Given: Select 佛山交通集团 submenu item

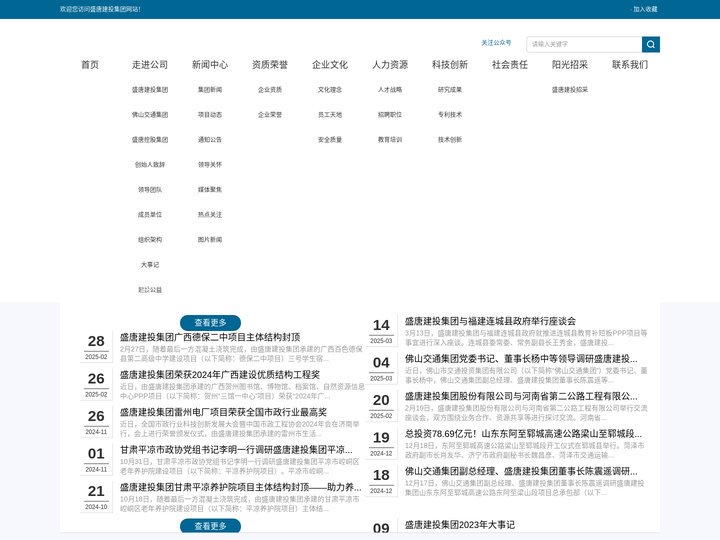Looking at the screenshot, I should point(150,114).
